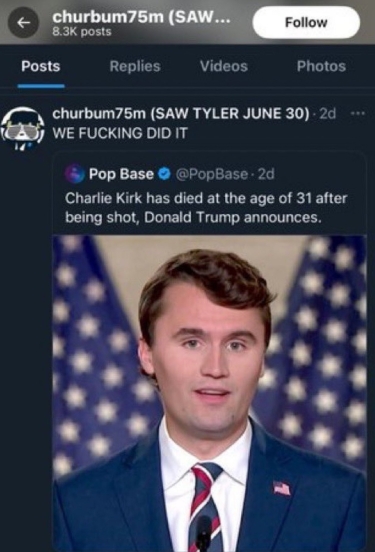
Task: Click the blue verified badge on Pop Base
Action: coord(164,174)
